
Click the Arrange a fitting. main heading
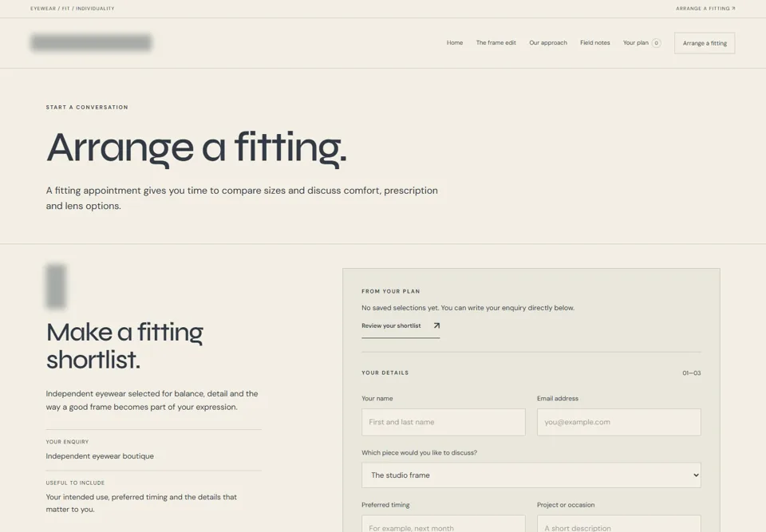tap(196, 148)
